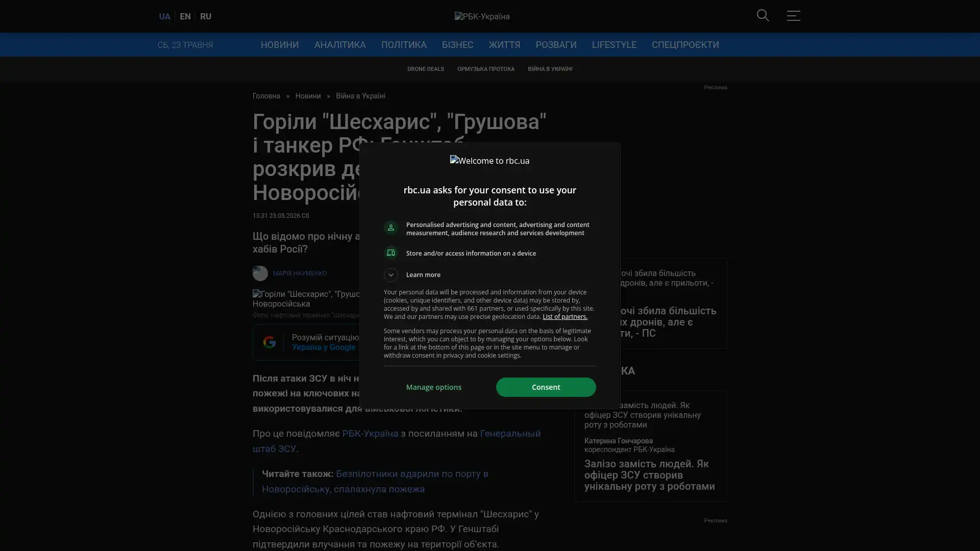Click the personalised advertising person icon

click(x=390, y=228)
